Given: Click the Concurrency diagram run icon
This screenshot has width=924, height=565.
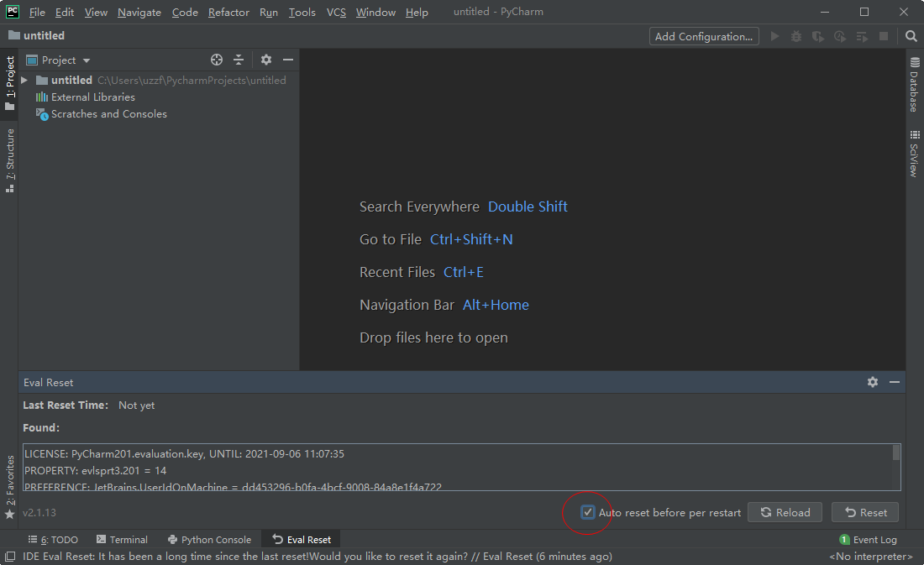Looking at the screenshot, I should pos(862,37).
